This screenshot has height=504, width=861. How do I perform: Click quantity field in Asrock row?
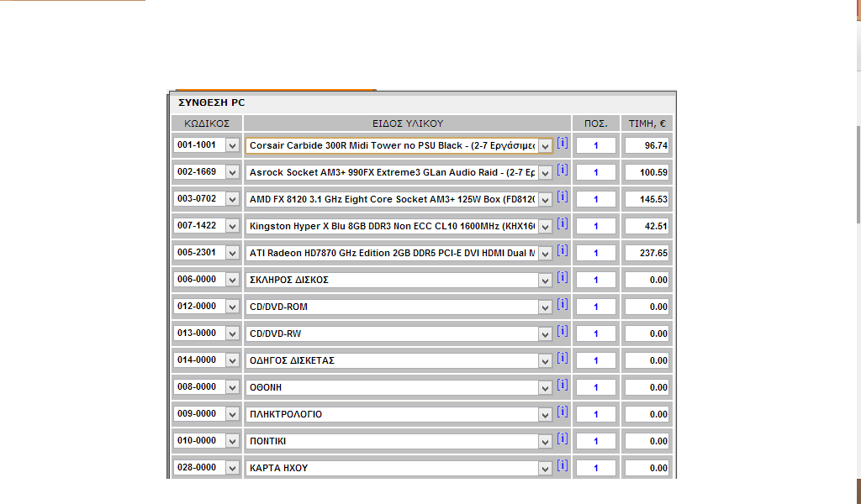596,172
